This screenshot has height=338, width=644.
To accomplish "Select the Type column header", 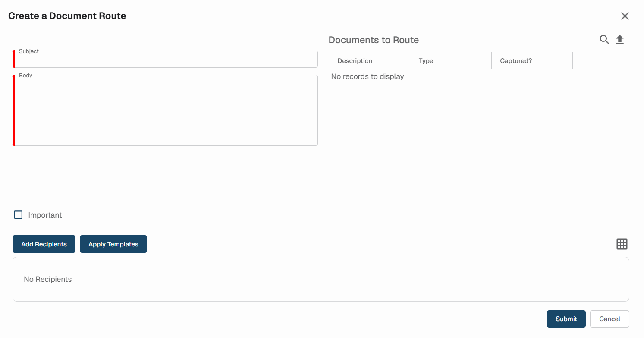I will coord(451,61).
